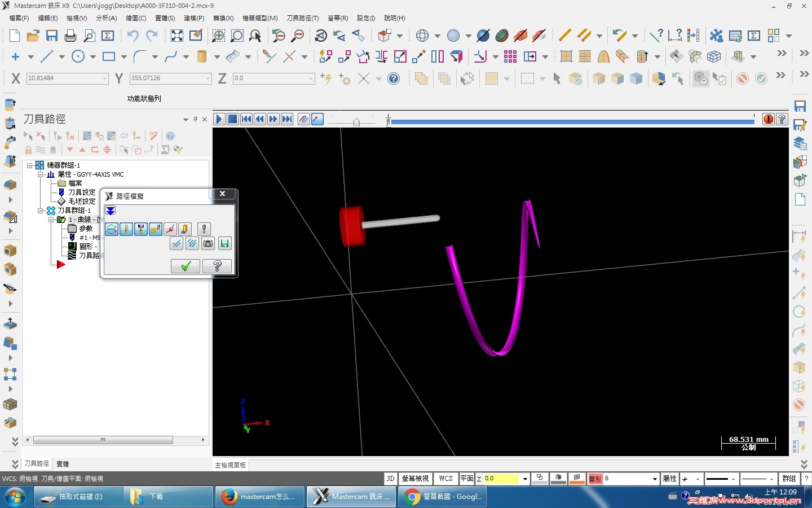The width and height of the screenshot is (812, 508).
Task: Select the spline tool
Action: tap(171, 56)
